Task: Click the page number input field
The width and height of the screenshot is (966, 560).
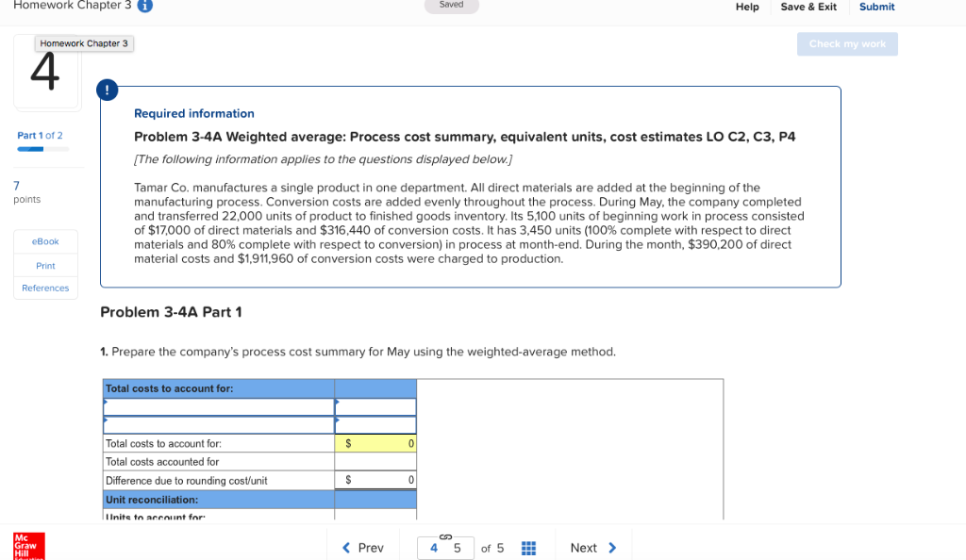Action: tap(444, 548)
